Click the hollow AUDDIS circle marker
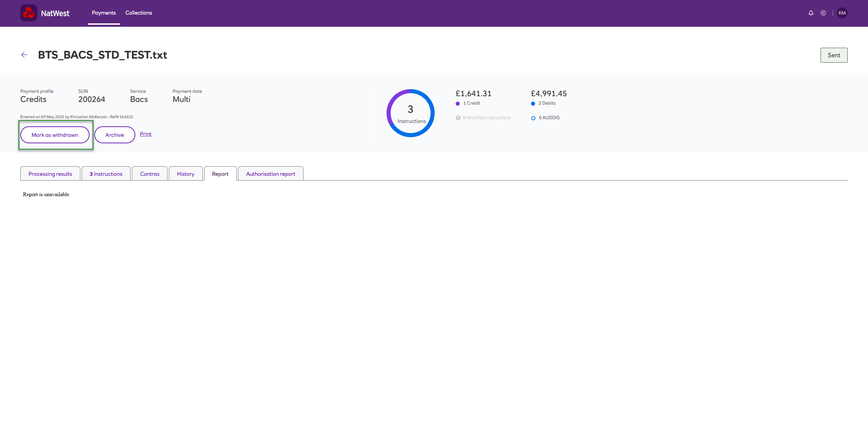Viewport: 868px width, 441px height. pyautogui.click(x=533, y=118)
